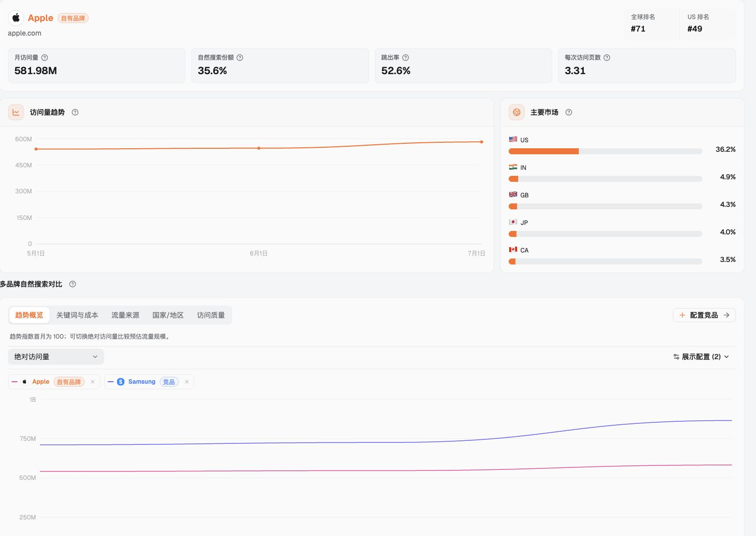The width and height of the screenshot is (756, 536).
Task: Click the 36.2% US share value
Action: 725,149
